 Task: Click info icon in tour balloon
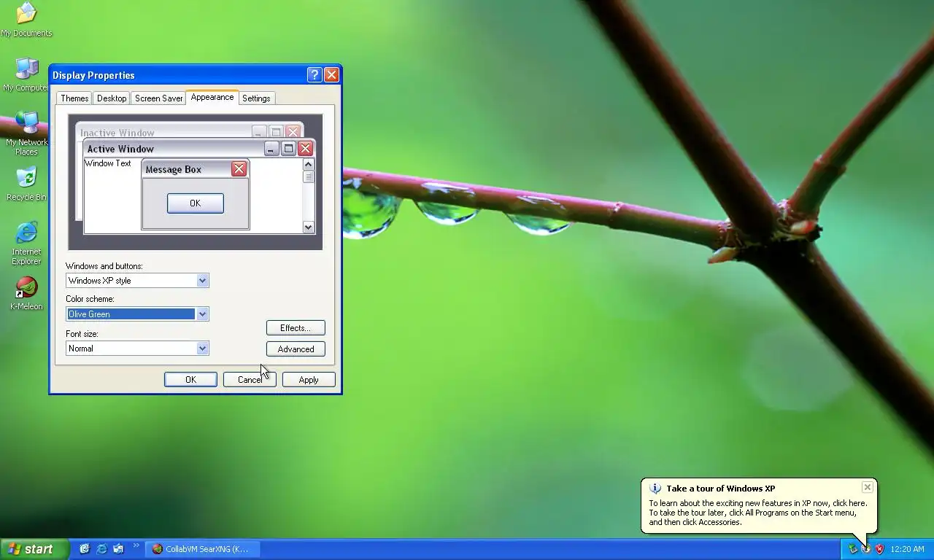(655, 489)
